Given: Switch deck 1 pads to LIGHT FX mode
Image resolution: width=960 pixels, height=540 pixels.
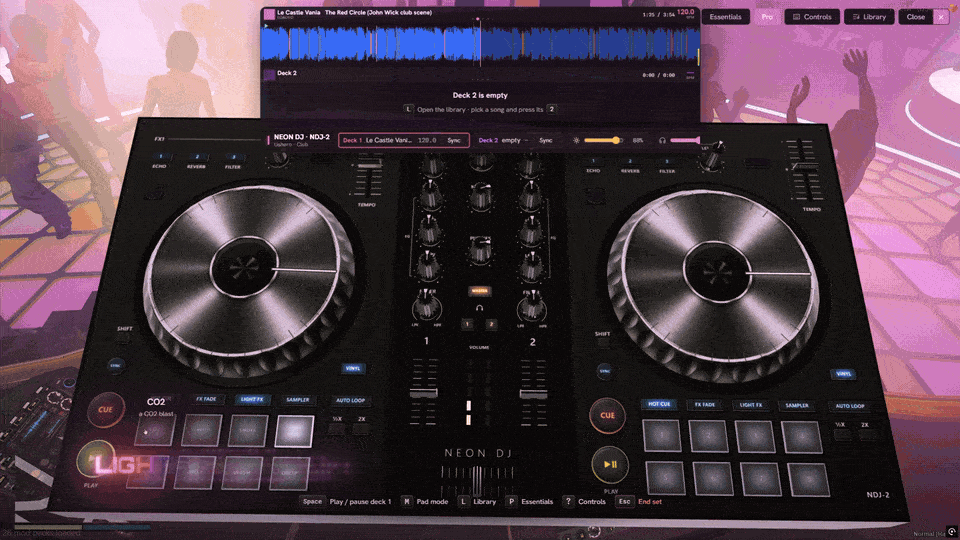Looking at the screenshot, I should 252,400.
